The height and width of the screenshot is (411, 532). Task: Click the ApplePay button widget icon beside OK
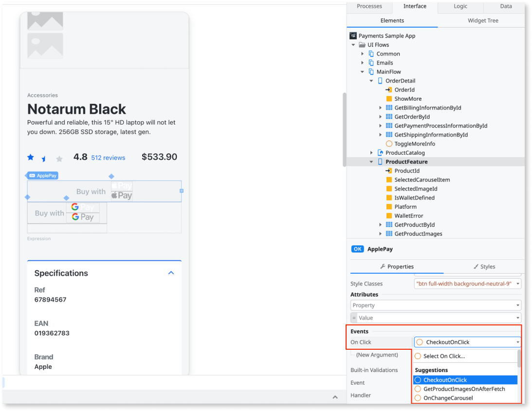tap(357, 249)
